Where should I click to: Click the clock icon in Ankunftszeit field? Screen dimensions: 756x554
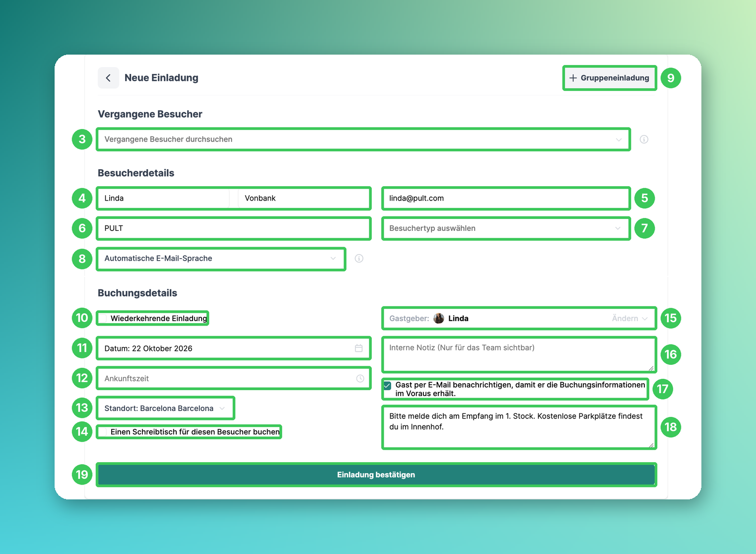(x=360, y=379)
